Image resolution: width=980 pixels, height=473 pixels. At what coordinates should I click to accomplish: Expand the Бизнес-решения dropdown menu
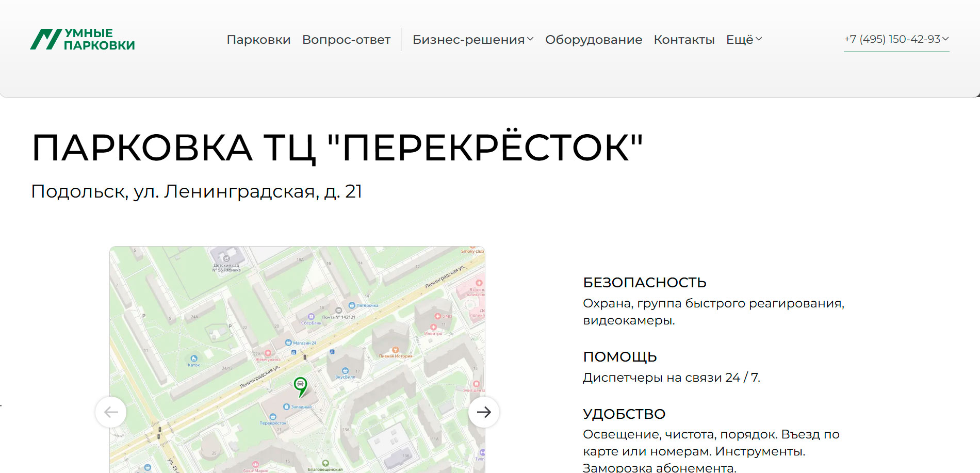point(472,40)
